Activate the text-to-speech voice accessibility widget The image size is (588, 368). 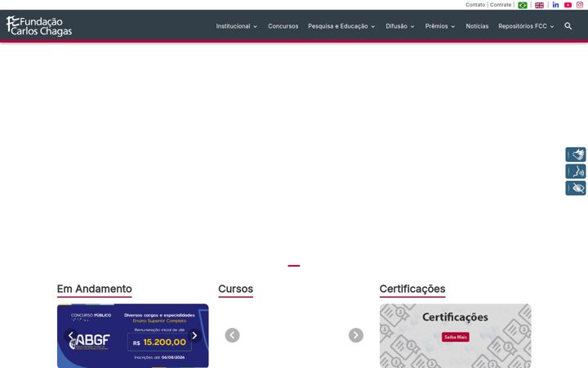tap(576, 171)
